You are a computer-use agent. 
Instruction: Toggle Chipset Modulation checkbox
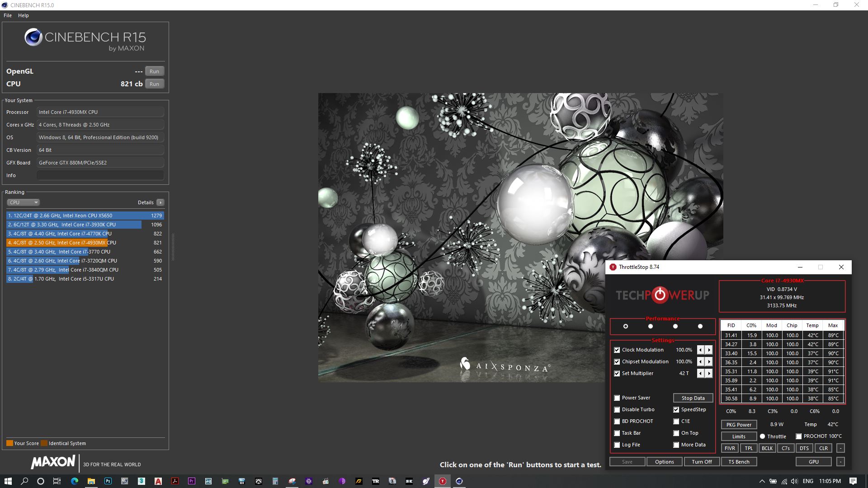617,361
